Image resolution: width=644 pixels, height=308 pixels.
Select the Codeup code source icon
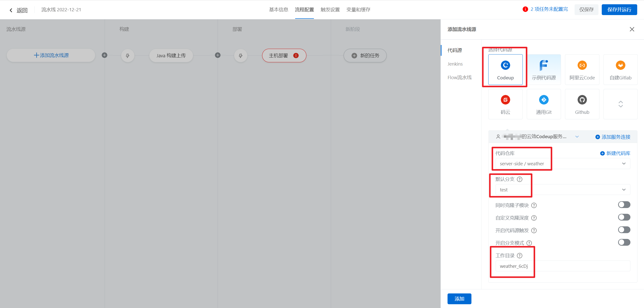click(505, 66)
